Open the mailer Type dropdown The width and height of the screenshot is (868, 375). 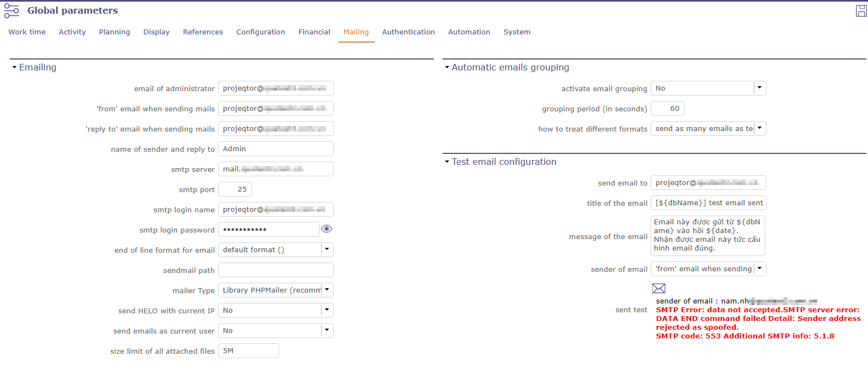[327, 290]
